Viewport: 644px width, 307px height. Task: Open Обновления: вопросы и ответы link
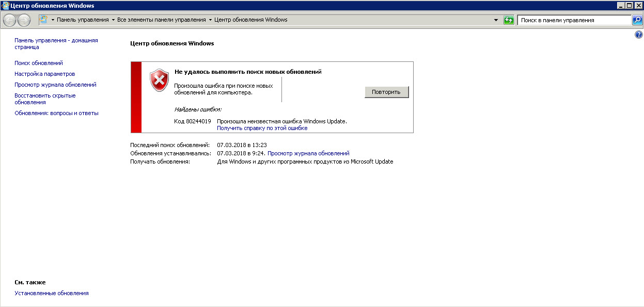(x=56, y=113)
